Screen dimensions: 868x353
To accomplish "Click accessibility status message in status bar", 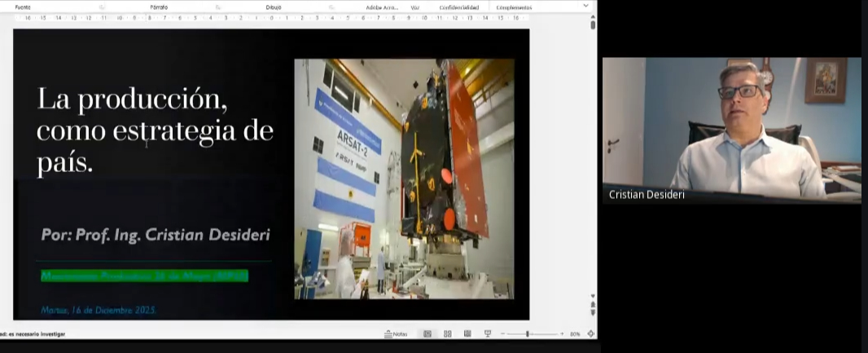I will [x=33, y=333].
